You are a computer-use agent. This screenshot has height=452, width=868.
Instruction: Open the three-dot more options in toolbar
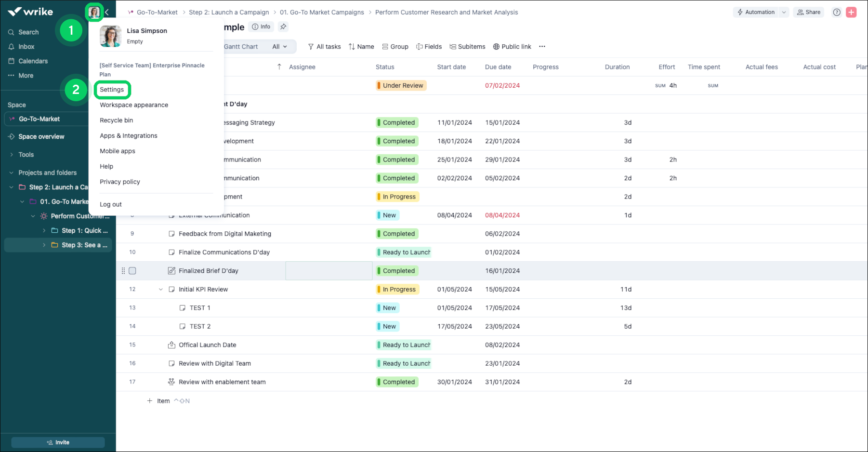point(542,47)
